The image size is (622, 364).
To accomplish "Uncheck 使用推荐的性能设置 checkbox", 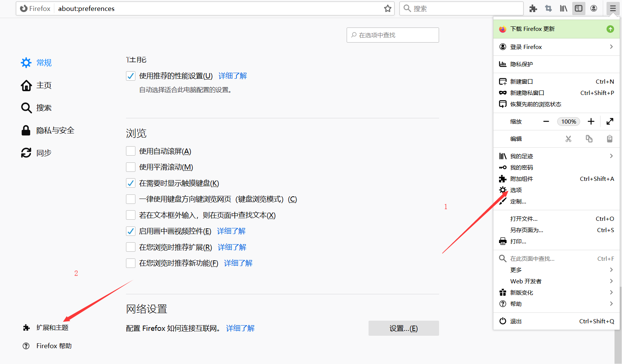I will click(131, 76).
